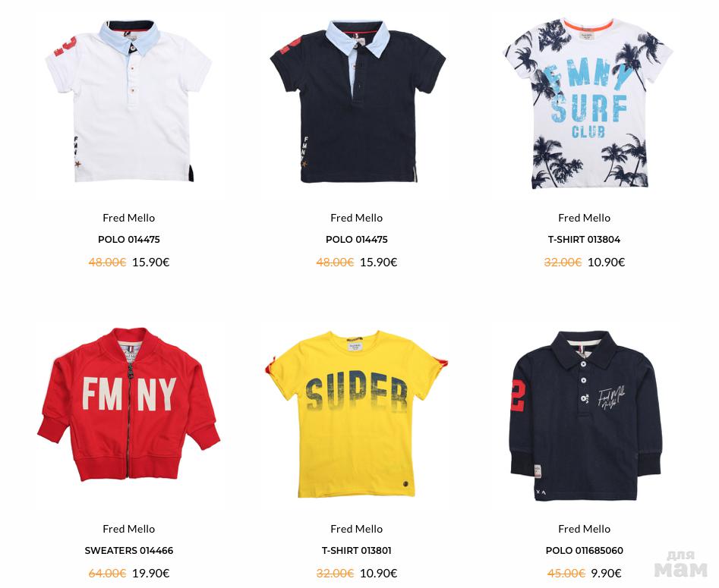The height and width of the screenshot is (588, 719).
Task: Open the red FM NY zip sweater image
Action: tap(128, 404)
